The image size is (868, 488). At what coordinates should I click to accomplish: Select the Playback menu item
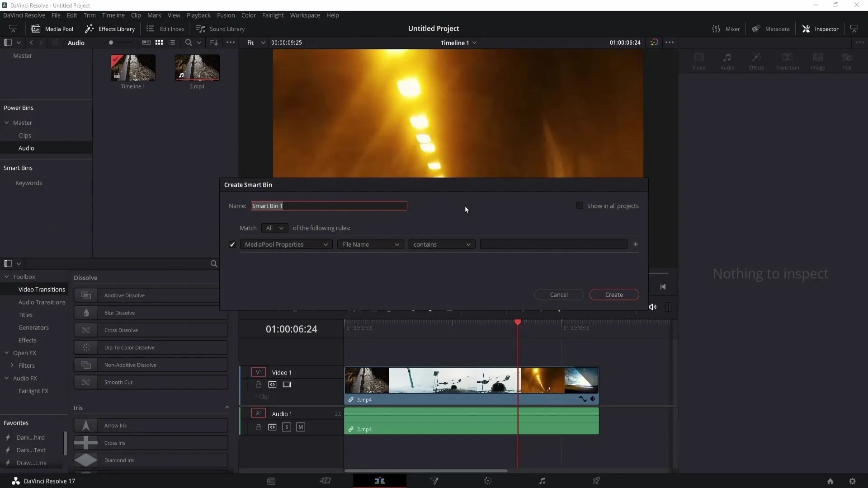pos(199,15)
